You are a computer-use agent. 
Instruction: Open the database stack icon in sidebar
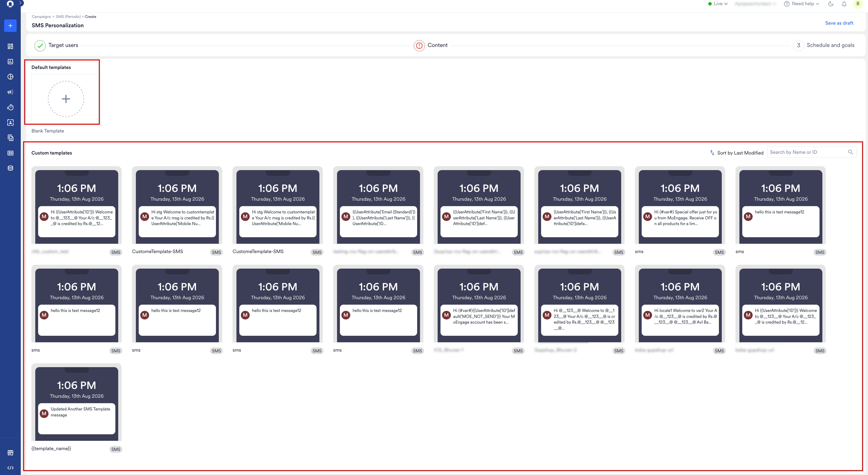[10, 168]
